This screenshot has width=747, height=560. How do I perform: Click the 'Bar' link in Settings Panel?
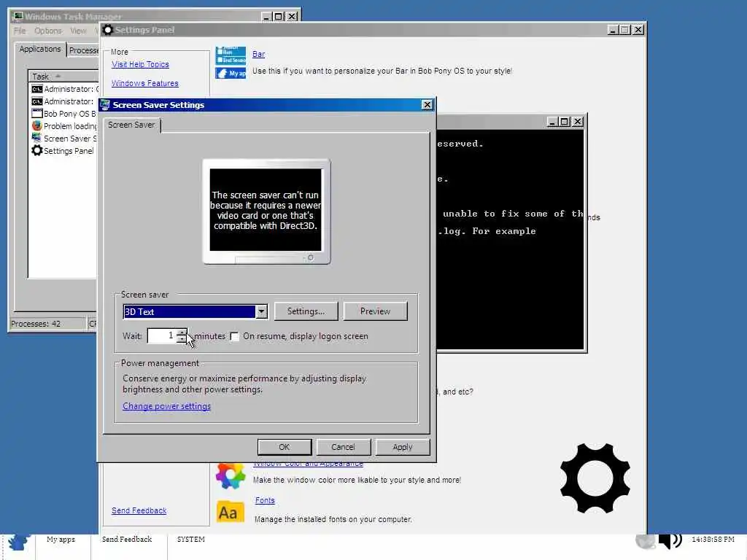[x=259, y=54]
